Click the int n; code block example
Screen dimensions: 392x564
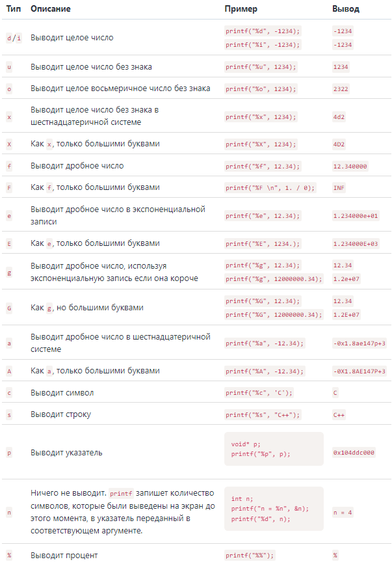pos(274,509)
